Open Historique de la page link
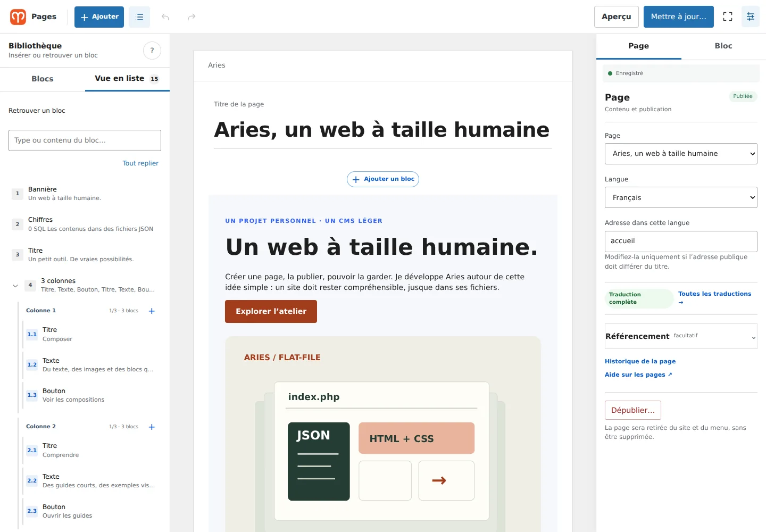The height and width of the screenshot is (532, 766). point(640,361)
